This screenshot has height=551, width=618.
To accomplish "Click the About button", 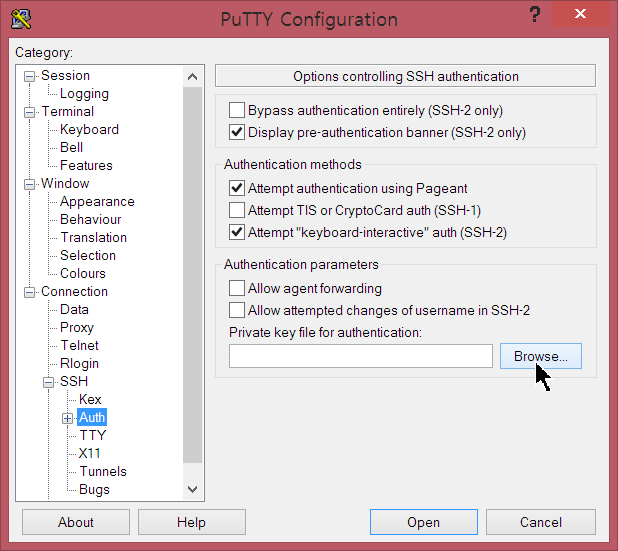I will pos(76,522).
